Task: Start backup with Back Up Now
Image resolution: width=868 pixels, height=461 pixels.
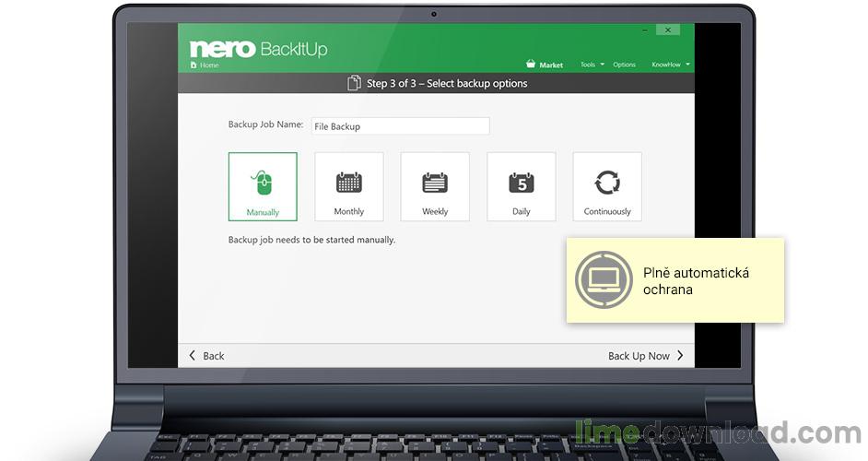Action: click(645, 356)
